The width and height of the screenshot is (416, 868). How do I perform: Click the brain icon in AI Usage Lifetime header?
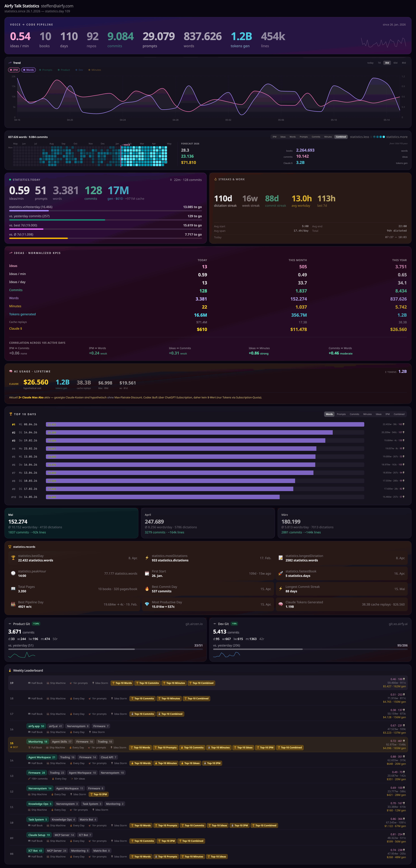(11, 371)
